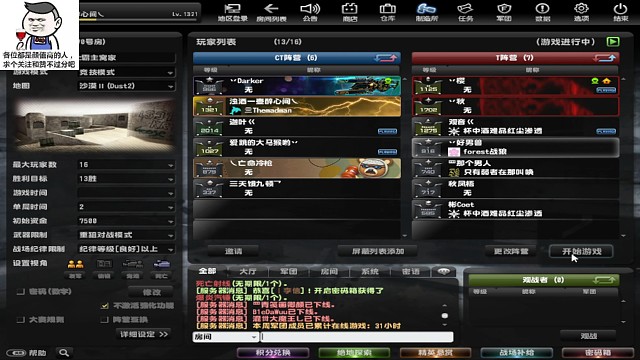The image size is (640, 360).
Task: Select the two-player camera view icon
Action: click(x=76, y=264)
